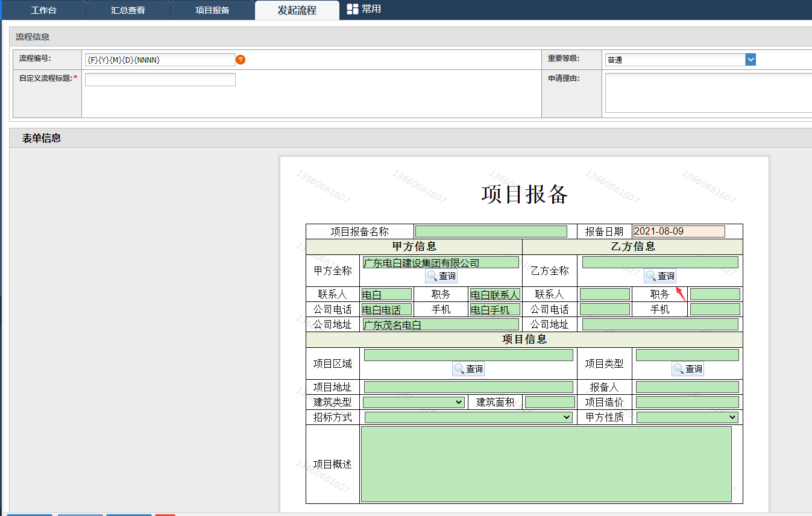Select the 发起流程 tab
This screenshot has height=516, width=812.
[297, 10]
